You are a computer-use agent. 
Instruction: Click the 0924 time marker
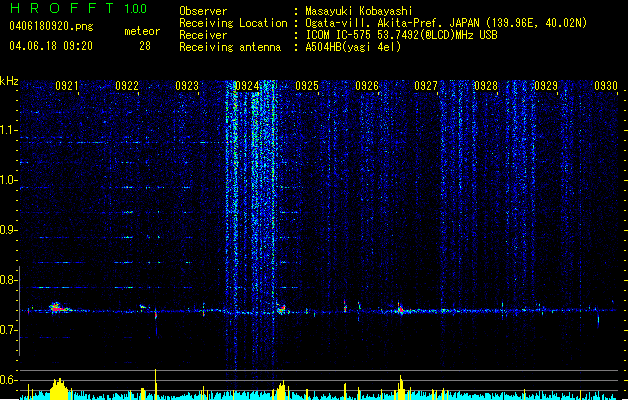click(x=247, y=86)
